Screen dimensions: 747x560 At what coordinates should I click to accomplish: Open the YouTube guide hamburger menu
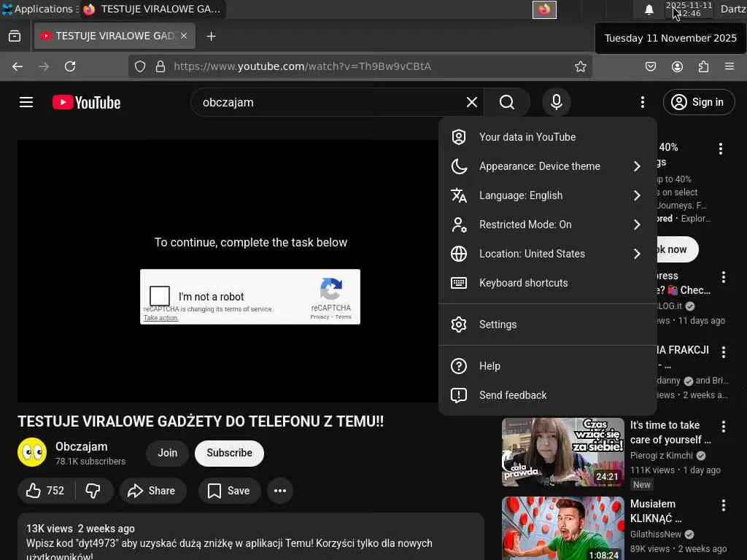pyautogui.click(x=26, y=102)
